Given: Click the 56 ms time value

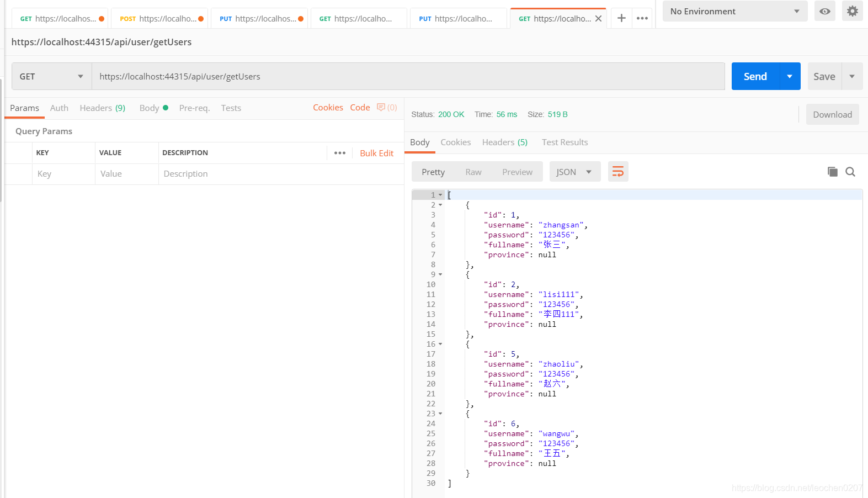Looking at the screenshot, I should pyautogui.click(x=507, y=114).
